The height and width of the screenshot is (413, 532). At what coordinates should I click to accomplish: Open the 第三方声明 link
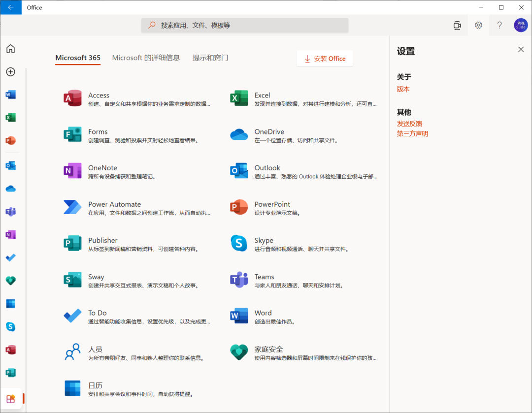(x=413, y=133)
